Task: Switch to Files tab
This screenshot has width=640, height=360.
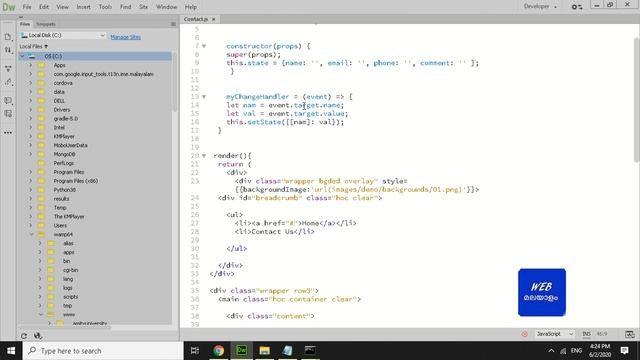Action: tap(25, 24)
